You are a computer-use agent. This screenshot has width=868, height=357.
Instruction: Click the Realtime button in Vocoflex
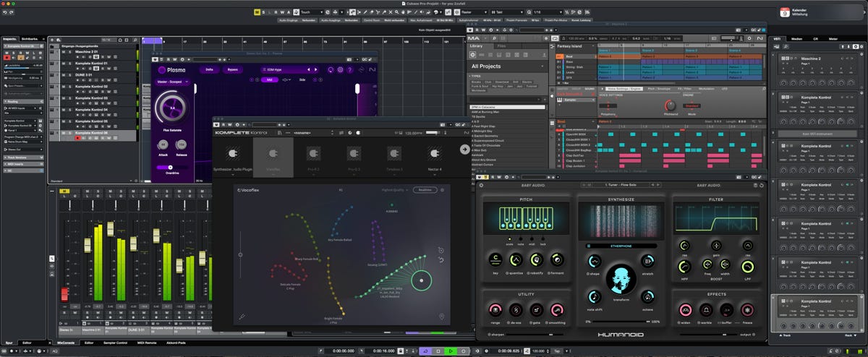425,190
